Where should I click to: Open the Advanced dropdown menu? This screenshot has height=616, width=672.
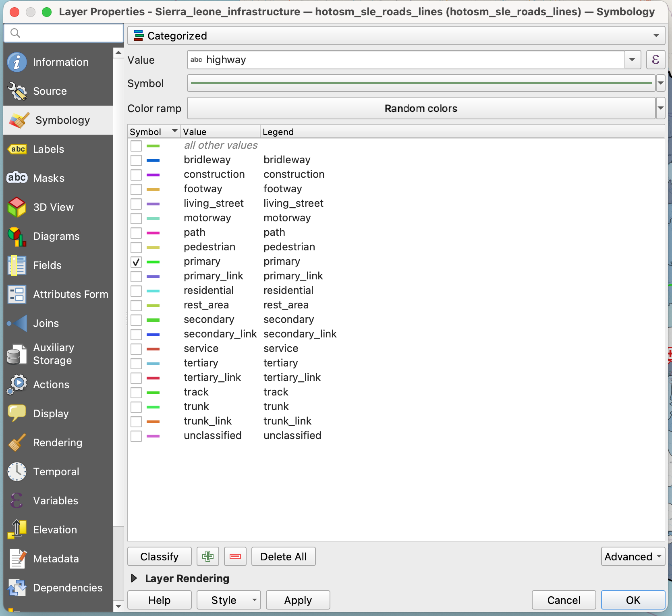633,557
